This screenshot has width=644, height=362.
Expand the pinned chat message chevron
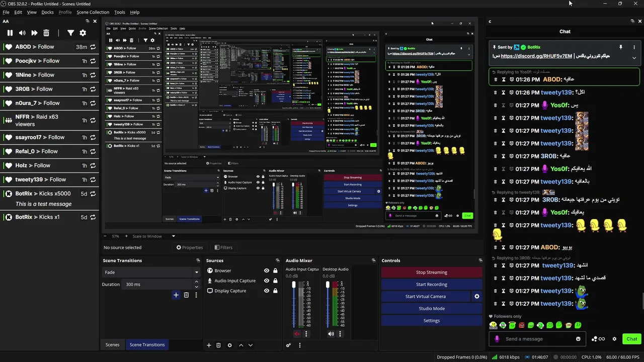pos(634,58)
